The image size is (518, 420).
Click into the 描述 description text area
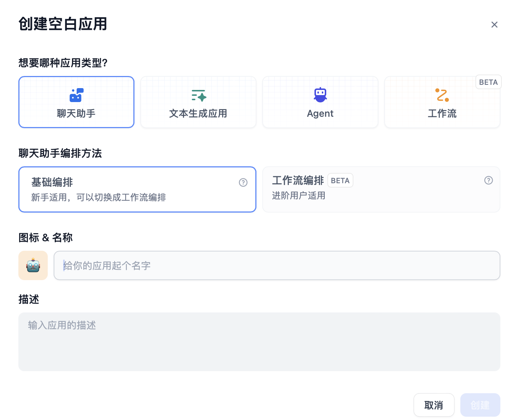[259, 341]
